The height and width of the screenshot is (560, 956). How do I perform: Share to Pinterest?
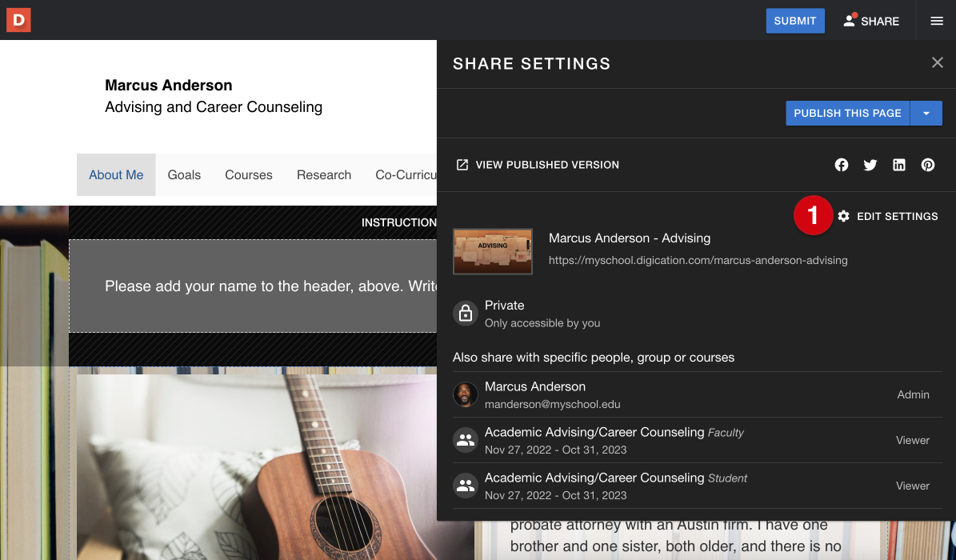pyautogui.click(x=927, y=165)
